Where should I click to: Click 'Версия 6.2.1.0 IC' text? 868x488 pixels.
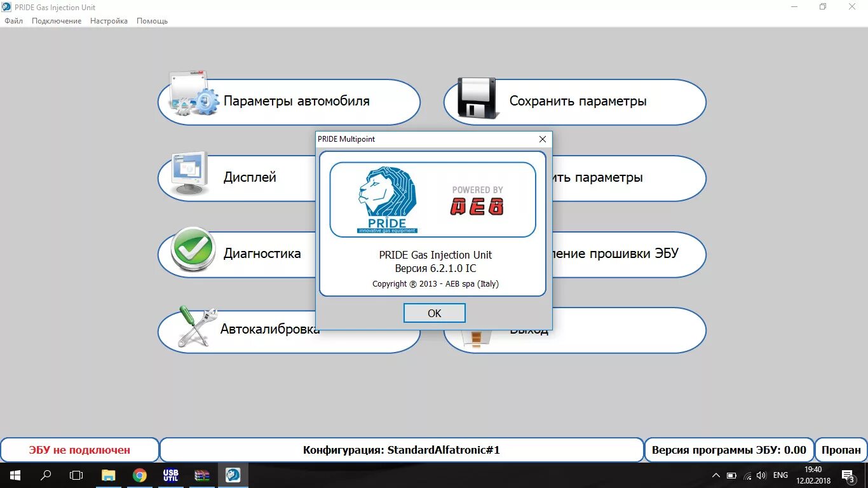tap(435, 269)
